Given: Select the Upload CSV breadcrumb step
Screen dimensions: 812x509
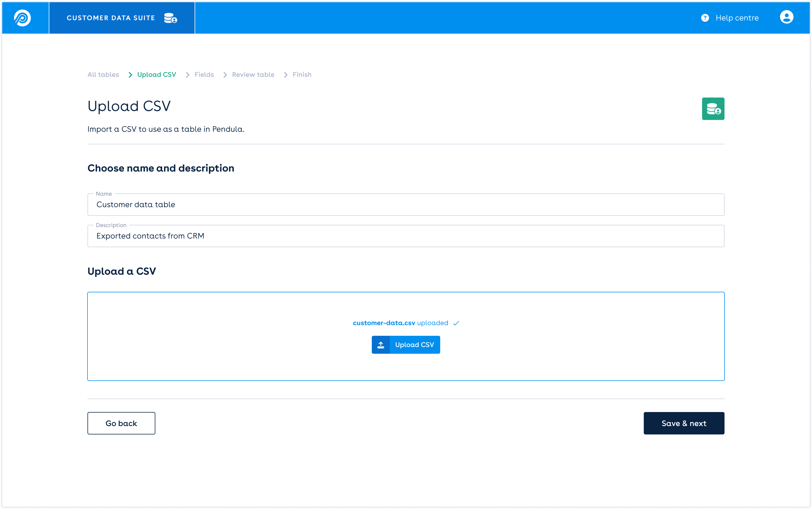Looking at the screenshot, I should 156,75.
